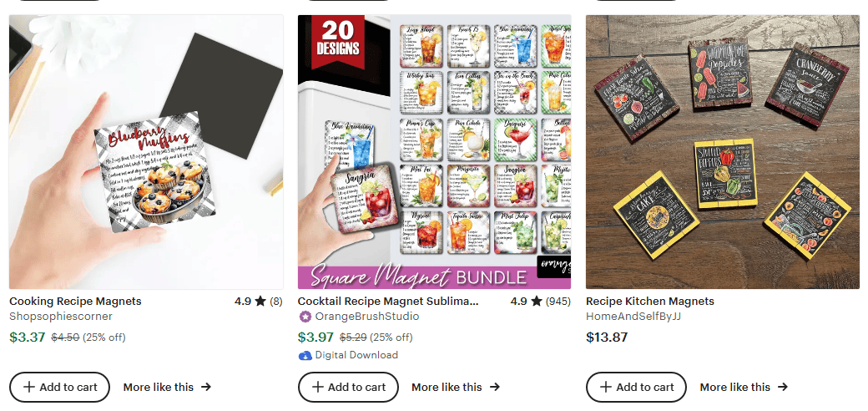Open the Cooking Recipe Magnets listing title
Image resolution: width=868 pixels, height=411 pixels.
click(x=75, y=302)
